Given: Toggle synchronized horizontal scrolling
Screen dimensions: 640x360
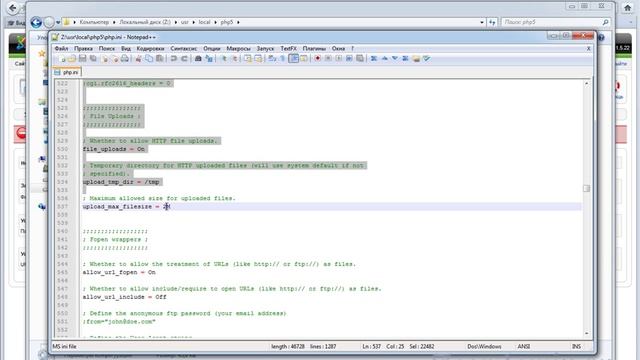Looking at the screenshot, I should click(x=258, y=59).
